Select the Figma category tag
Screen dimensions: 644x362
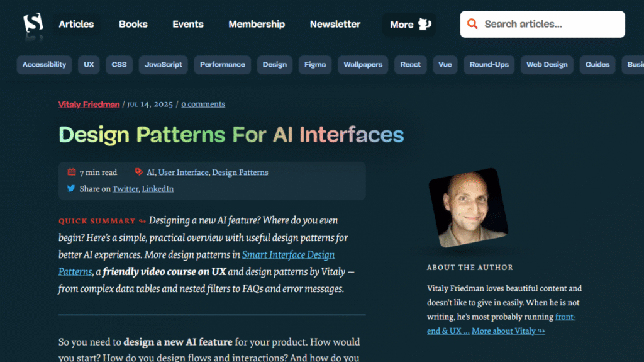[315, 65]
